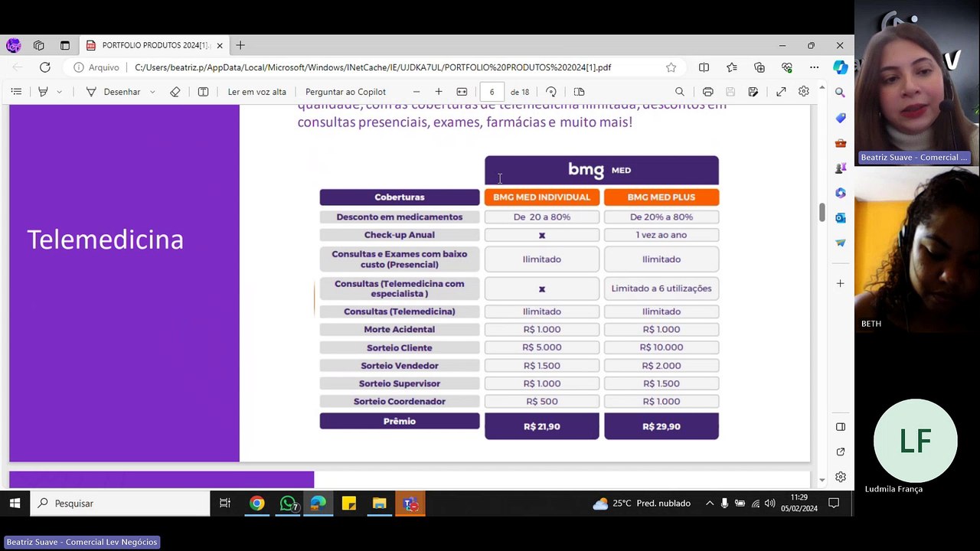Open the Collections icon
Screen dimensions: 980x551
(x=759, y=67)
